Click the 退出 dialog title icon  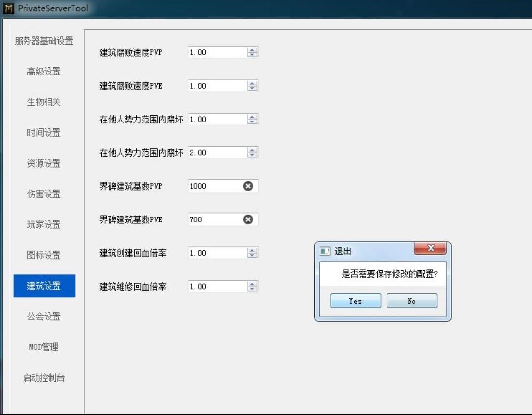325,251
